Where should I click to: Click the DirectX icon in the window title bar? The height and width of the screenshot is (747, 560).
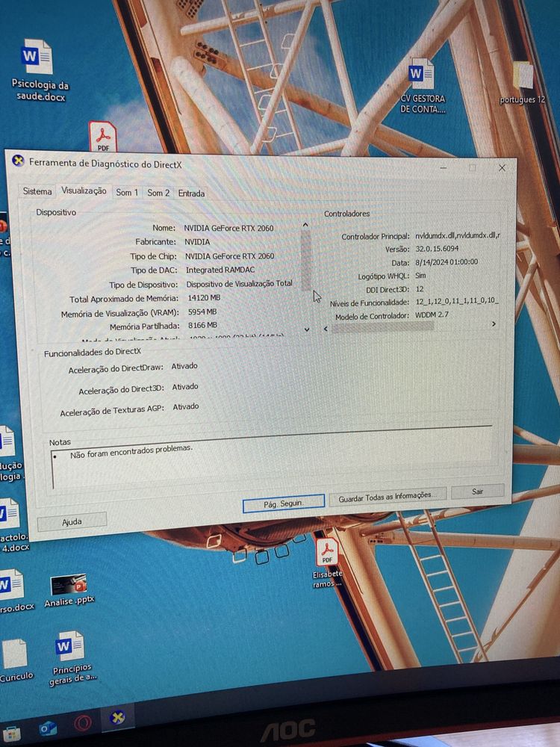click(x=18, y=161)
